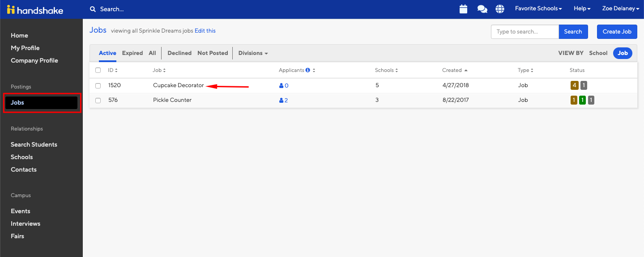Expand the Favorite Schools dropdown
The width and height of the screenshot is (644, 257).
pyautogui.click(x=538, y=8)
